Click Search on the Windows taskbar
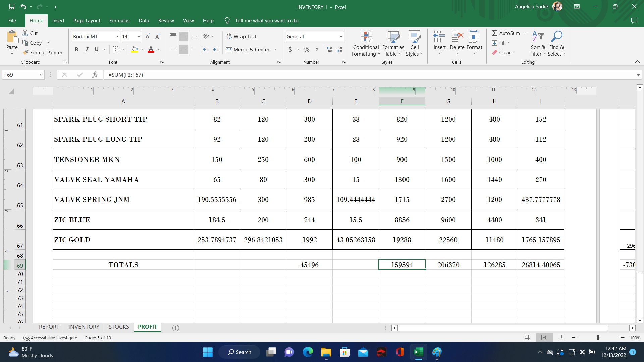This screenshot has width=644, height=362. (x=239, y=352)
